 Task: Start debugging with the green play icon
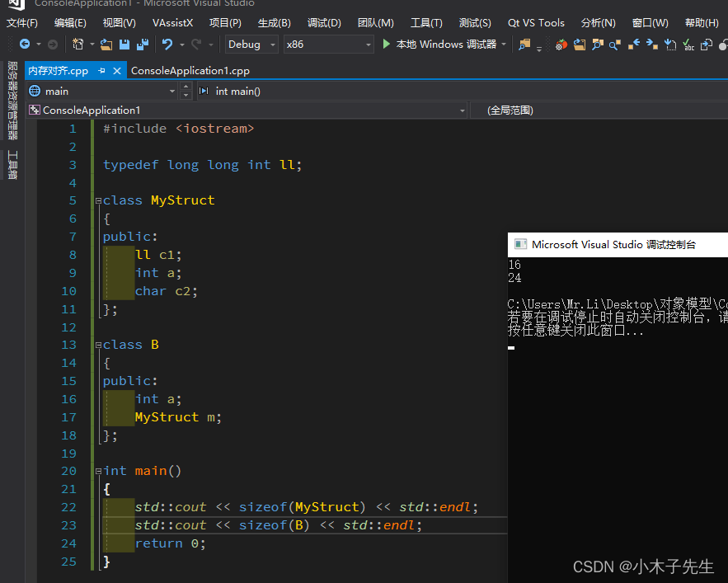point(386,45)
